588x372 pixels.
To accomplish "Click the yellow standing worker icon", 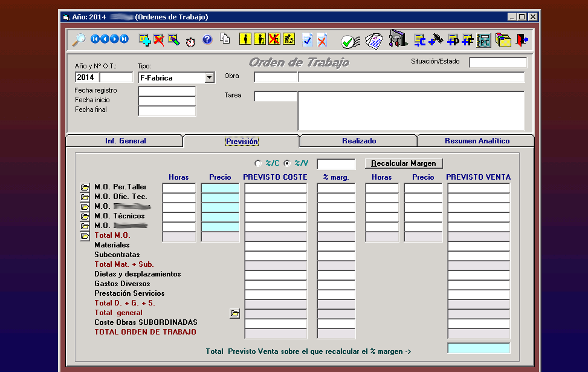I will [x=245, y=39].
